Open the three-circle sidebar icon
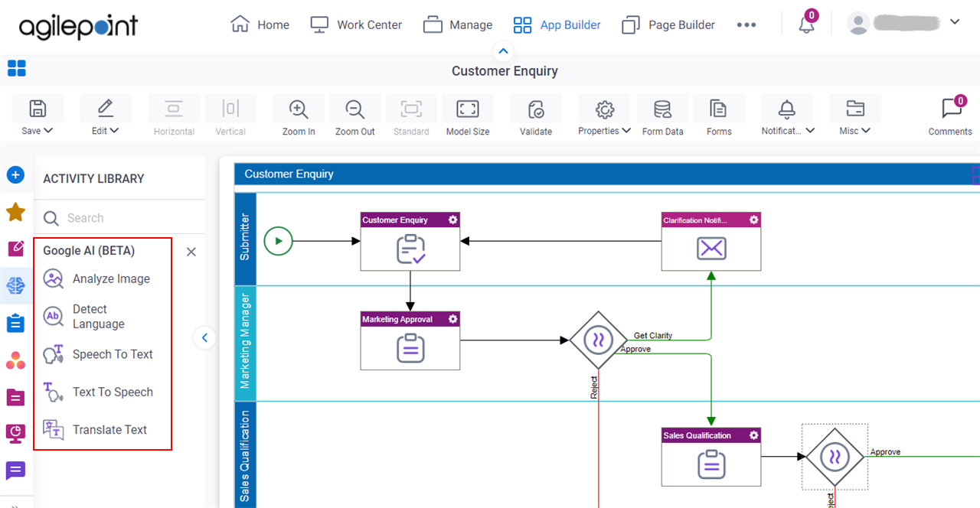 click(x=15, y=360)
